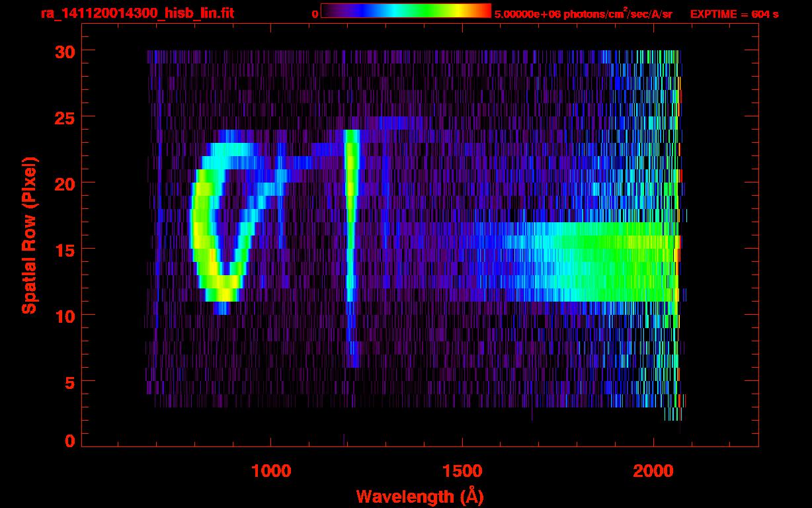Click the 5.00000e+06 photons/cm²/sec/Å/sr label
This screenshot has width=812, height=508.
583,13
